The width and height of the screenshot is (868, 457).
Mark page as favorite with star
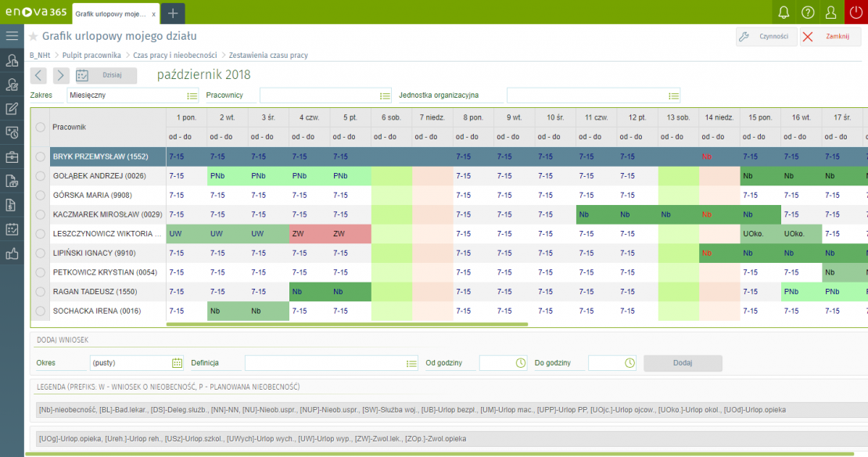click(33, 37)
